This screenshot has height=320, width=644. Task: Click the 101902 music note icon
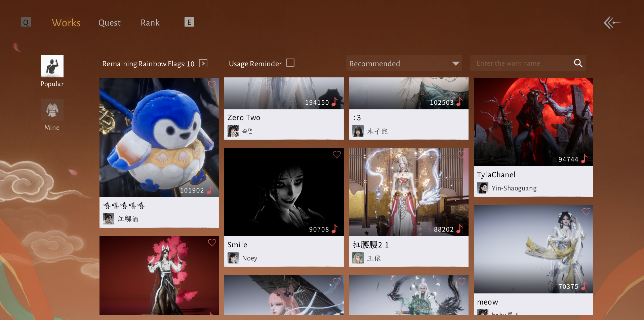(x=210, y=189)
